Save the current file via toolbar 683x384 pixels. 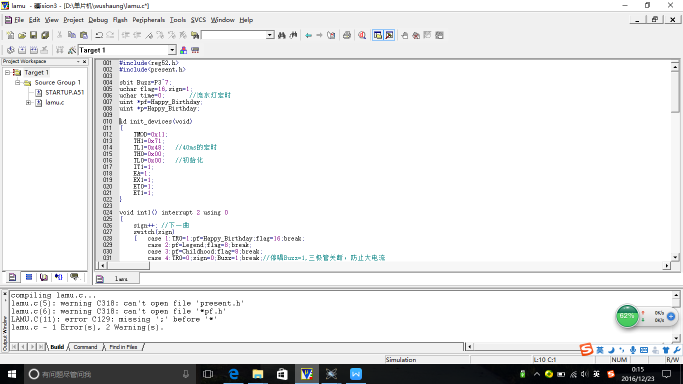[34, 35]
